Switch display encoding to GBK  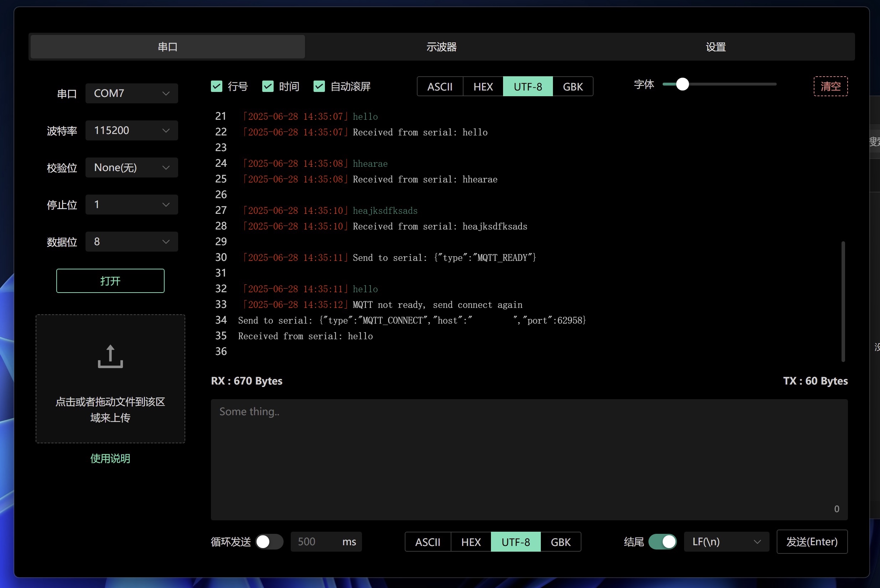[573, 86]
